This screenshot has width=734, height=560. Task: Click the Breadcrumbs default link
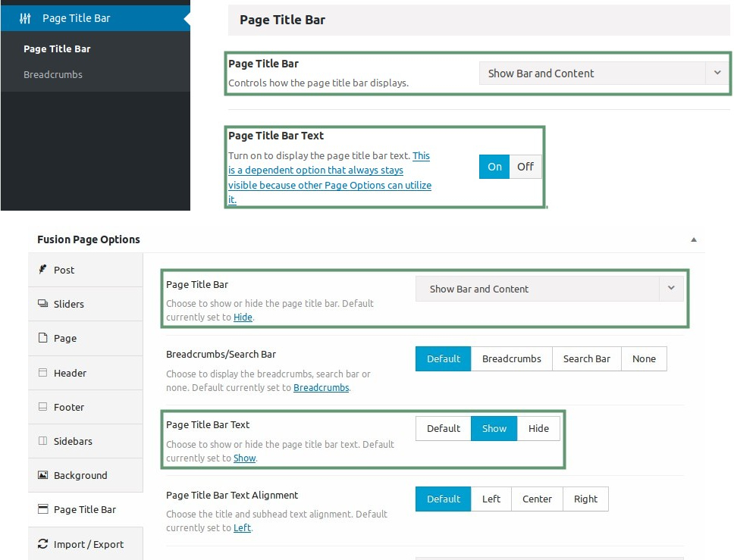pos(322,388)
